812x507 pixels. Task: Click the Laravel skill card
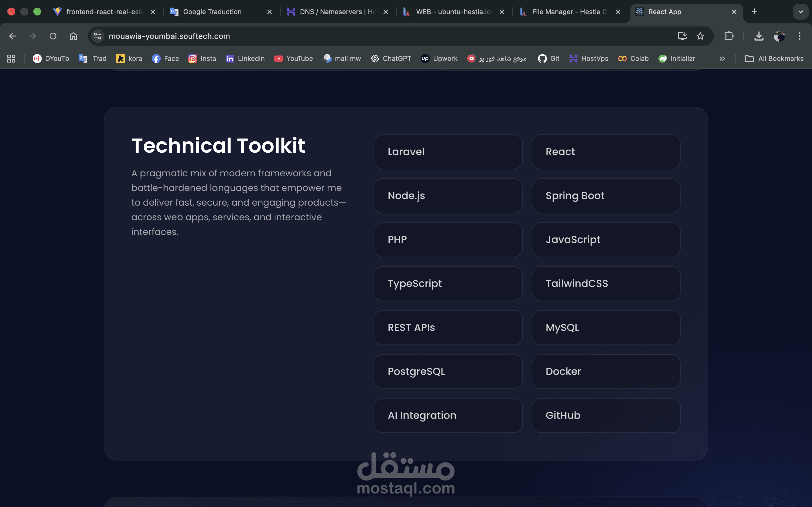(448, 152)
